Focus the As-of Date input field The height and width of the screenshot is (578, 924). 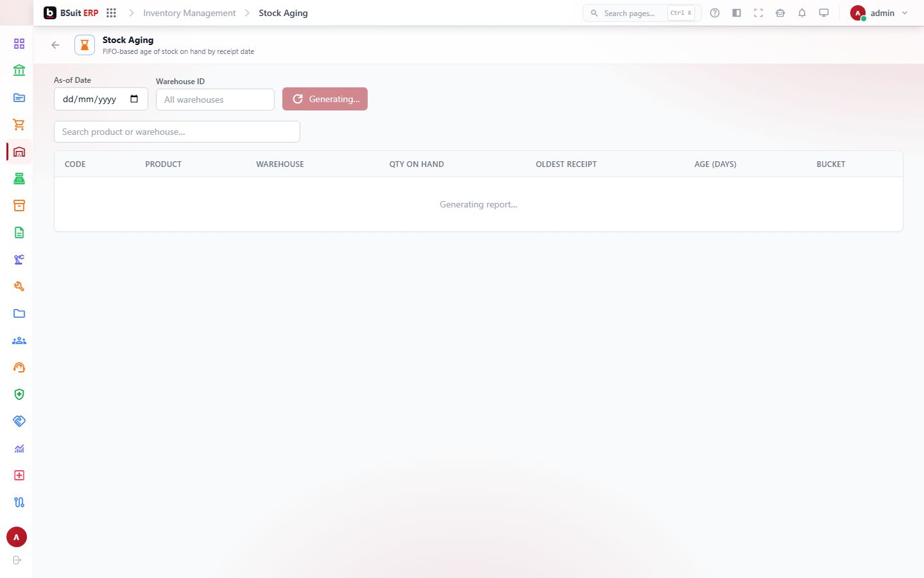click(x=101, y=99)
